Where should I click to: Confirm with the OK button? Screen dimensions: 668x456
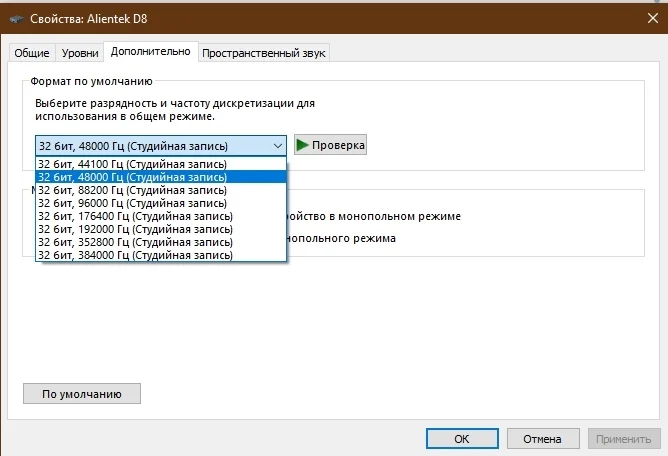[462, 439]
